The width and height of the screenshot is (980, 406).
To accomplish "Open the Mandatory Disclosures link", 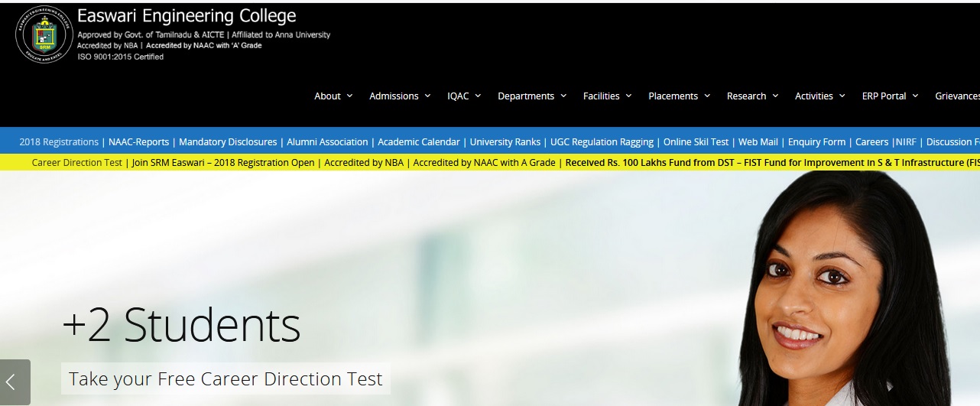I will (228, 142).
